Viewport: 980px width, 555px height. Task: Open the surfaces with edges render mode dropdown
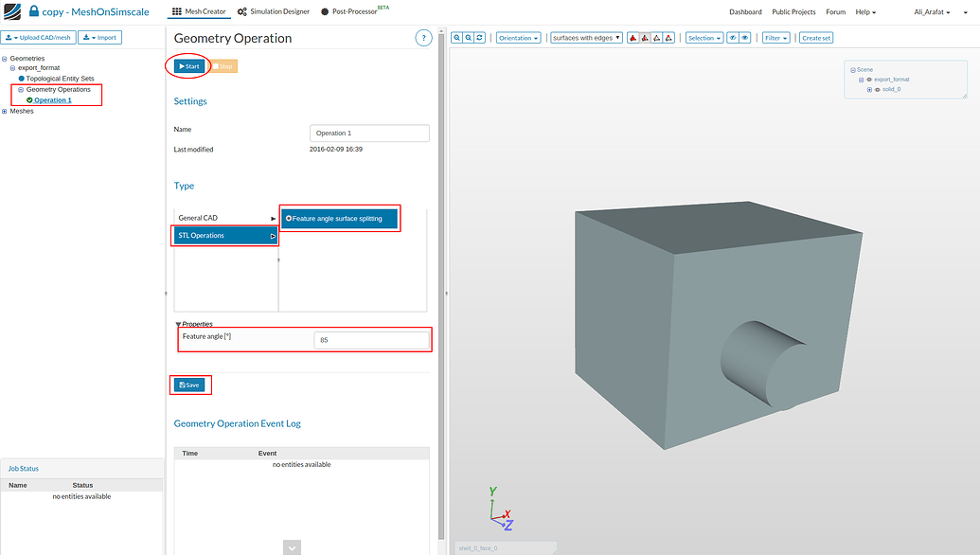click(585, 37)
